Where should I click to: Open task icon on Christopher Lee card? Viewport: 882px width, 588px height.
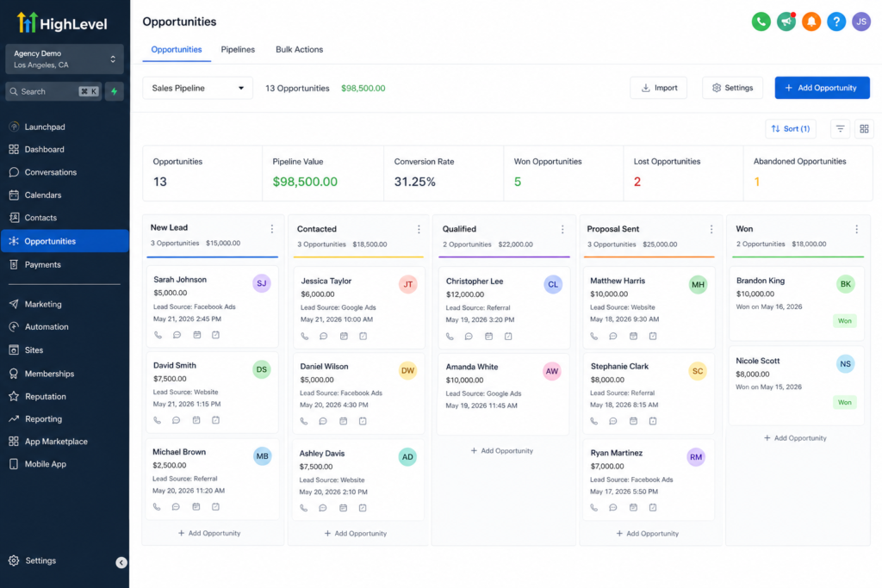click(508, 336)
